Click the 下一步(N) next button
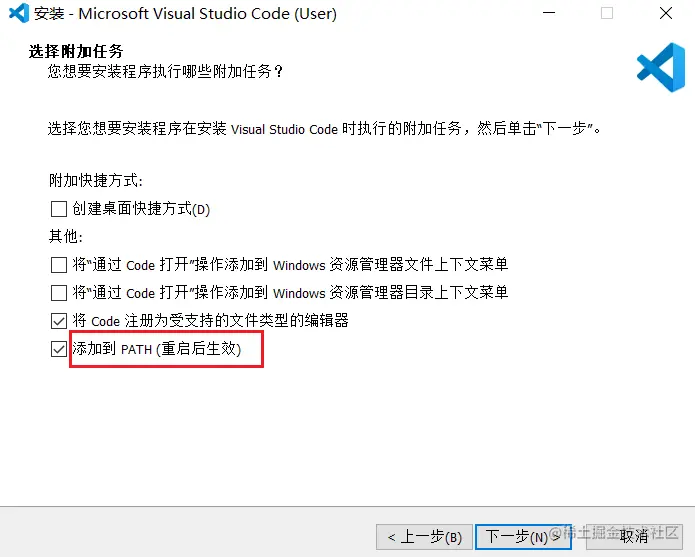The image size is (695, 557). pos(523,537)
